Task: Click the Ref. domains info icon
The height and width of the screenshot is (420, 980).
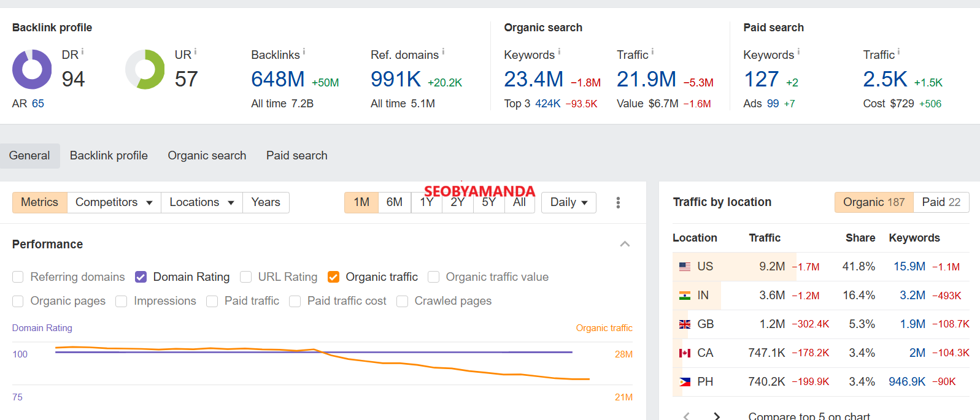Action: coord(443,52)
